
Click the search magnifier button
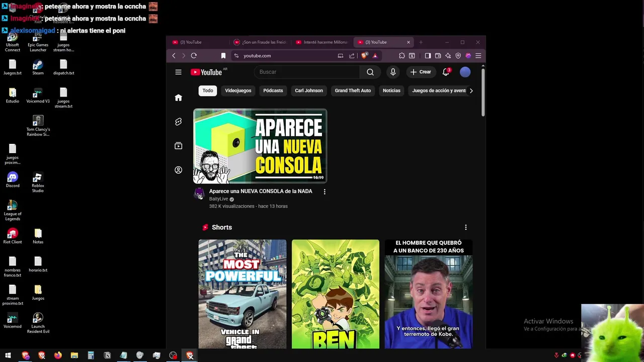[x=370, y=72]
